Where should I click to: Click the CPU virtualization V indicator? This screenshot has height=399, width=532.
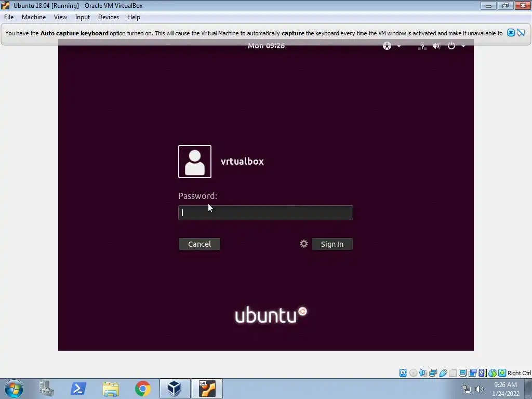[x=483, y=373]
